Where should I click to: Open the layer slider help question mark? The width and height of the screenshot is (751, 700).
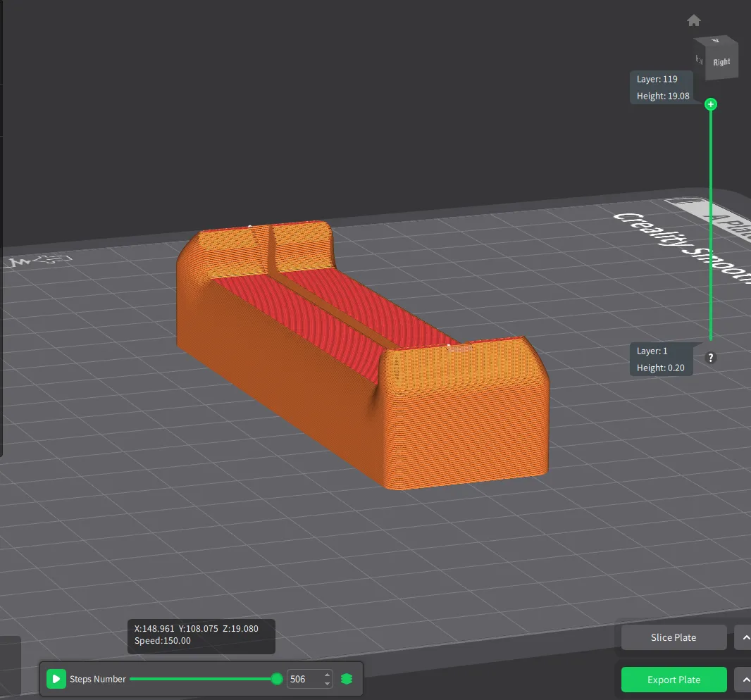click(x=711, y=358)
